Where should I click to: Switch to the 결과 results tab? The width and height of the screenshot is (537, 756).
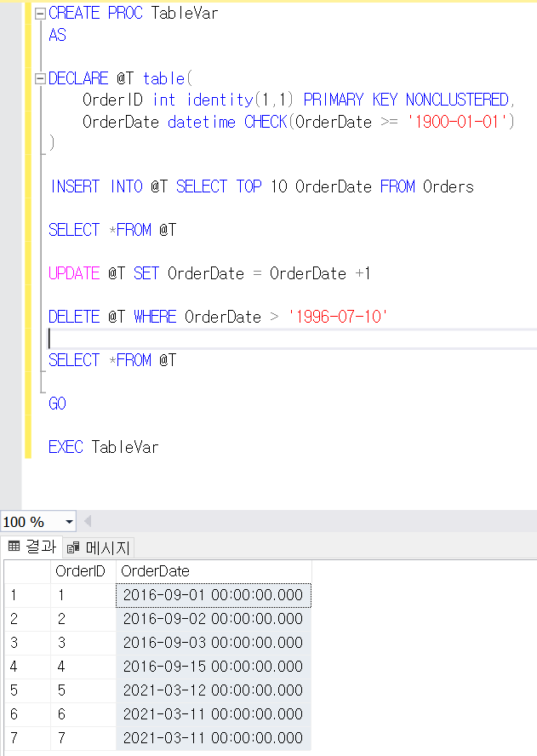31,547
